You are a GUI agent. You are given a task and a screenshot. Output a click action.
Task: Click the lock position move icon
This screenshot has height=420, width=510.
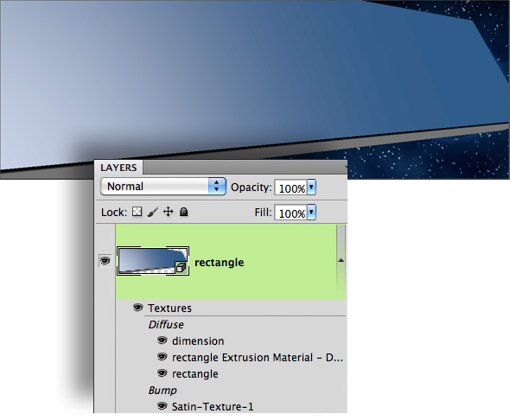[x=169, y=212]
